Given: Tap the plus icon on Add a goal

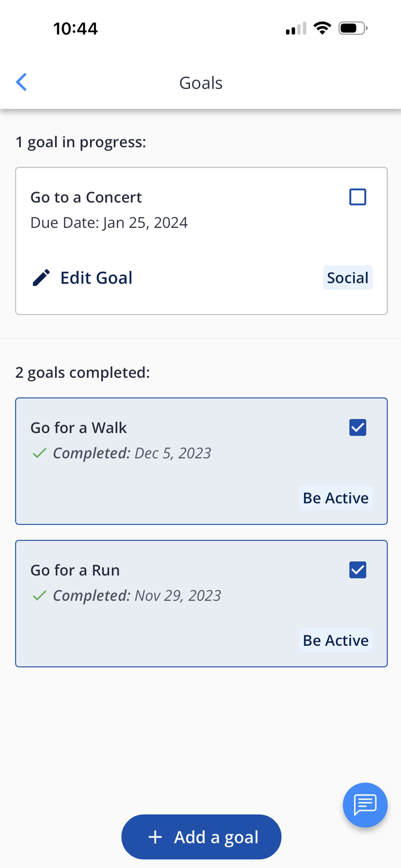Looking at the screenshot, I should (x=155, y=837).
